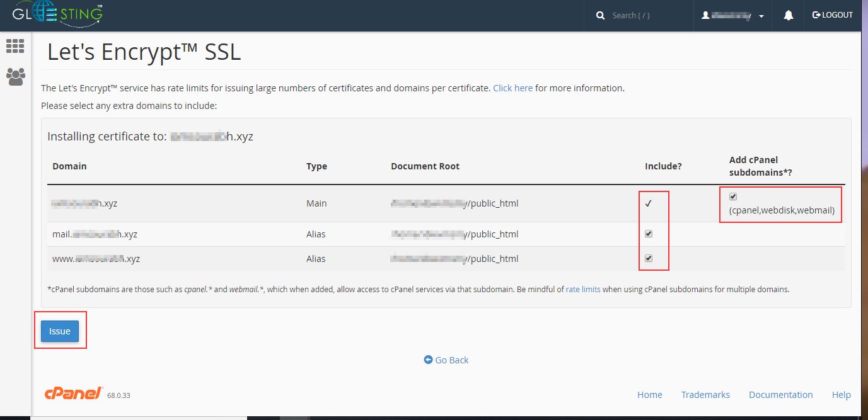Screen dimensions: 868x420
Task: Open the Glo Hosting logo home link
Action: 57,14
